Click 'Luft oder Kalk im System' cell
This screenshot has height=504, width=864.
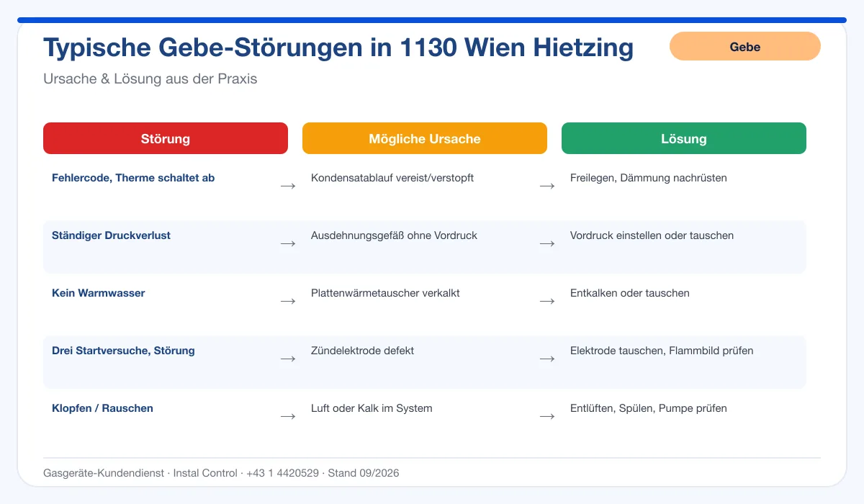(372, 408)
